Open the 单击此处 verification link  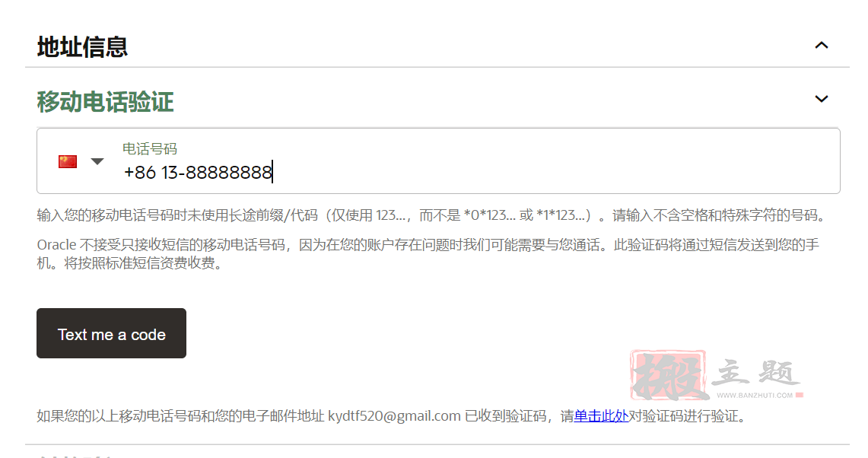[x=601, y=416]
